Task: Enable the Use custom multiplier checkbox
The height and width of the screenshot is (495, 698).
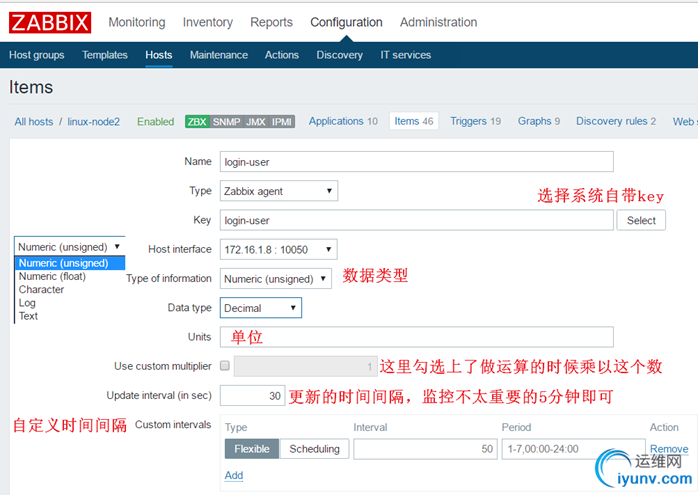Action: tap(225, 366)
